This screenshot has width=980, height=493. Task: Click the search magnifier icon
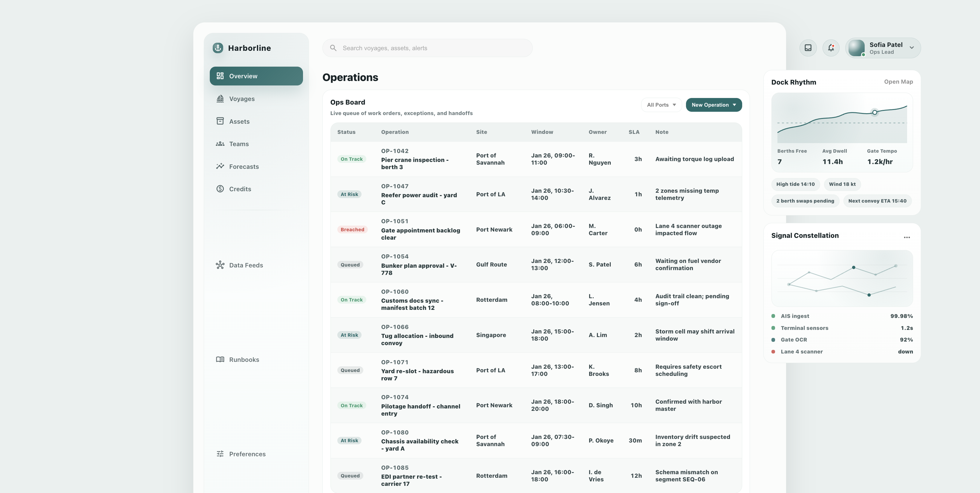pos(333,48)
